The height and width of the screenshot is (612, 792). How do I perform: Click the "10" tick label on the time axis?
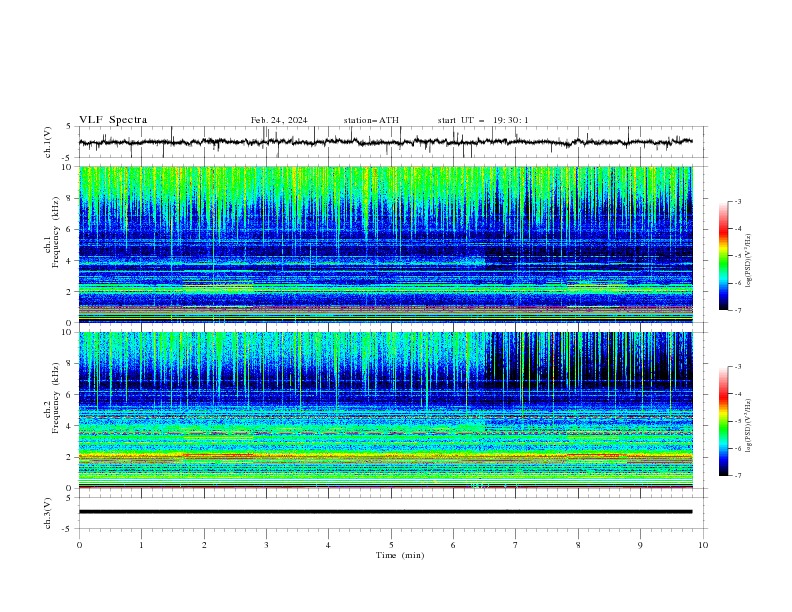(703, 545)
